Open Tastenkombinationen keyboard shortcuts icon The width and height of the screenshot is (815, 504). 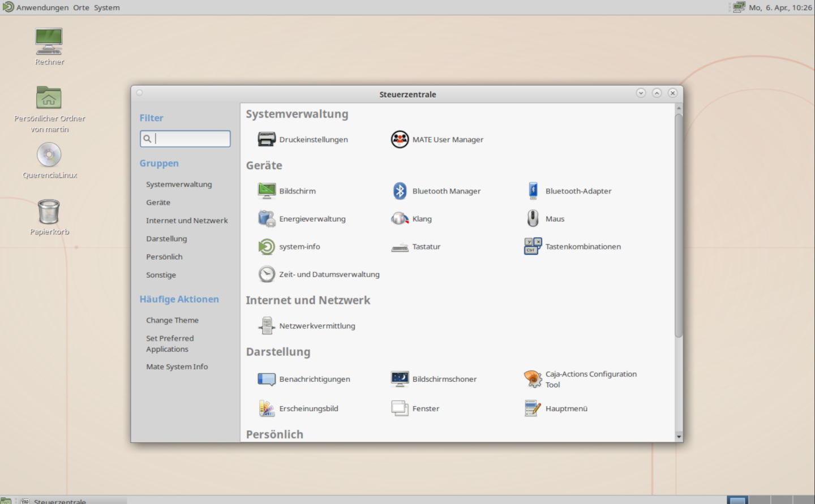click(x=533, y=247)
